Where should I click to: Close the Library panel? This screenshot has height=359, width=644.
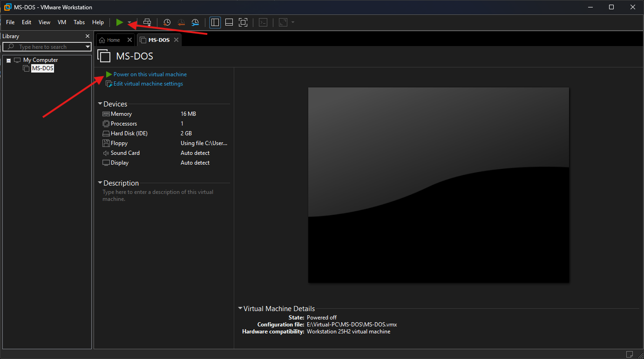click(88, 36)
